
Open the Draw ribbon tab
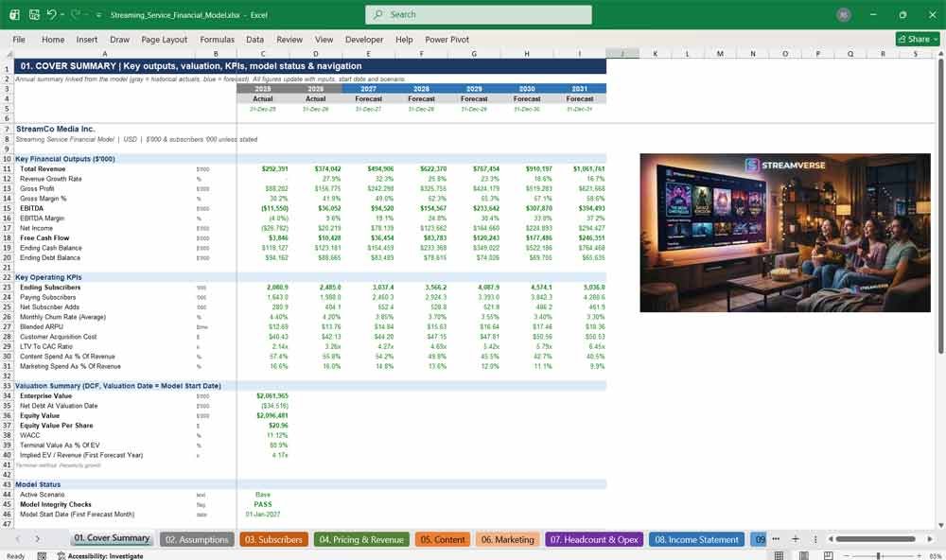click(119, 39)
